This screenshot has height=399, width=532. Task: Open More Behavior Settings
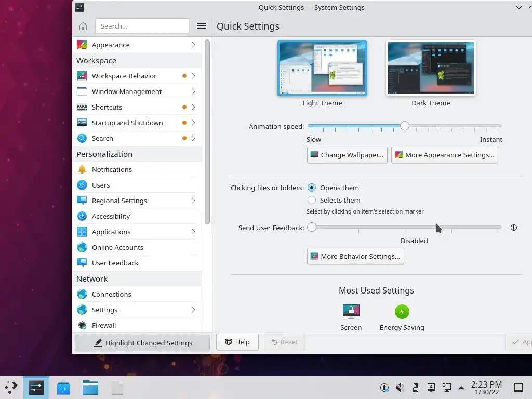point(355,256)
